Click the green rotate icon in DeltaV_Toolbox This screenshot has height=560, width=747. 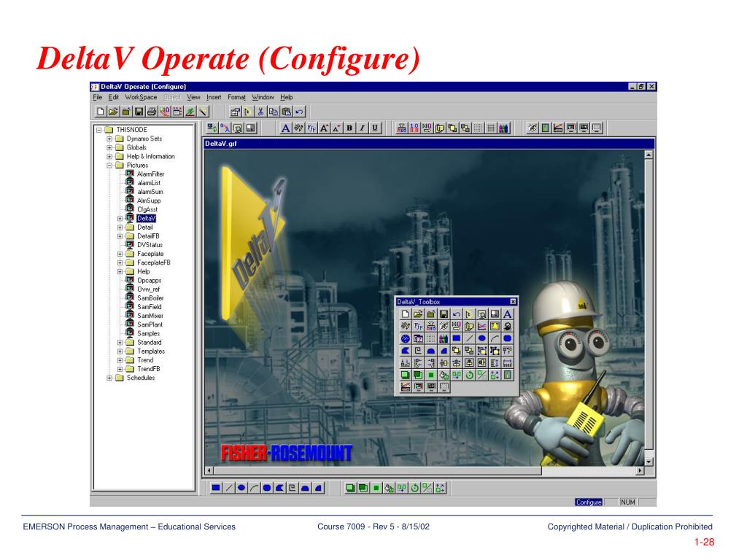469,376
